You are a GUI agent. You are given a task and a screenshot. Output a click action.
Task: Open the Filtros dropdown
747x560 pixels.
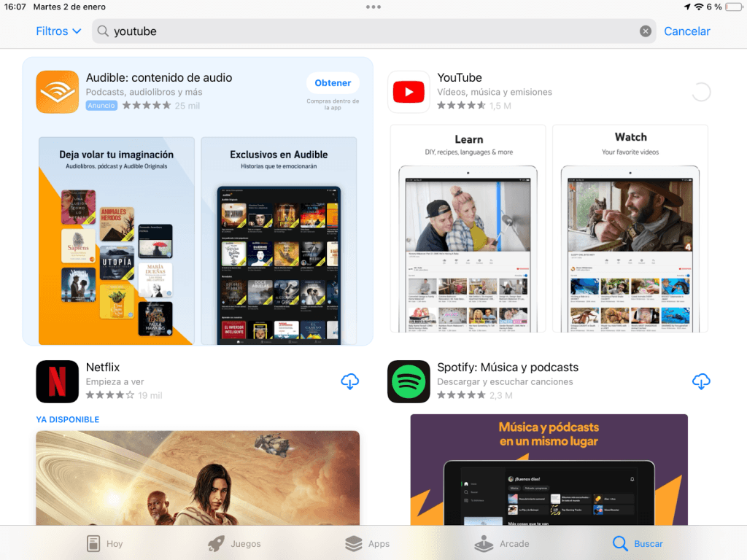point(58,31)
